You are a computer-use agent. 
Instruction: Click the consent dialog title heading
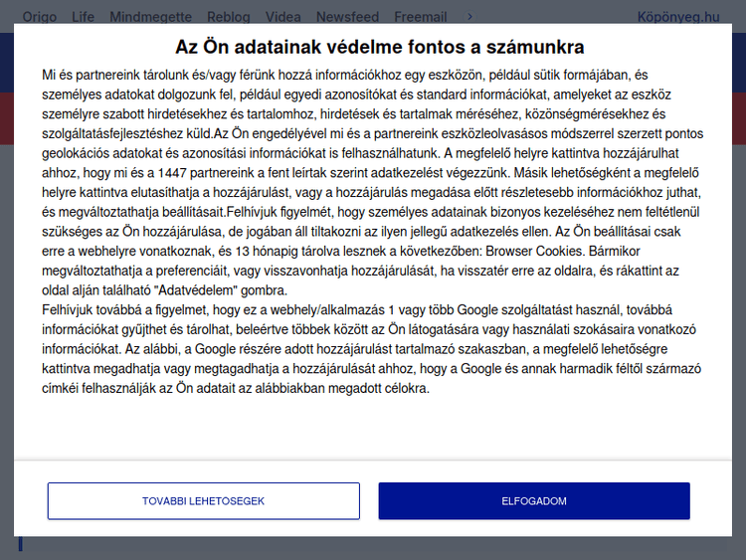pyautogui.click(x=379, y=47)
